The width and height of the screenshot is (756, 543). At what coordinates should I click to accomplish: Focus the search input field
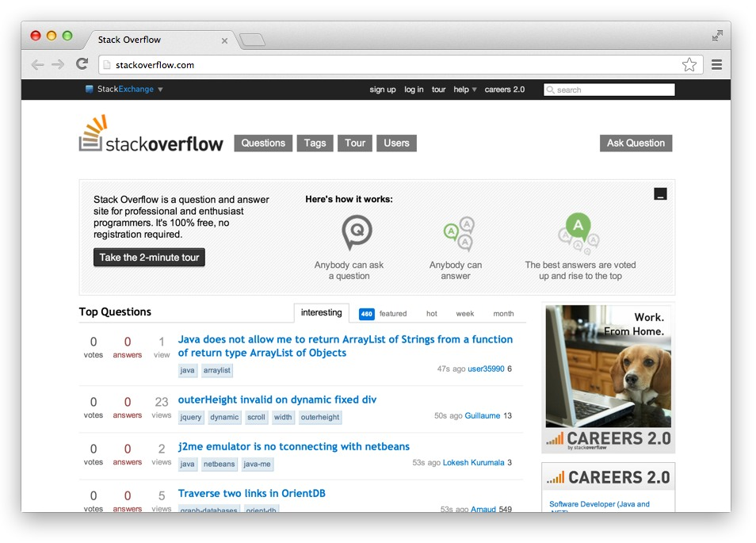[x=609, y=90]
